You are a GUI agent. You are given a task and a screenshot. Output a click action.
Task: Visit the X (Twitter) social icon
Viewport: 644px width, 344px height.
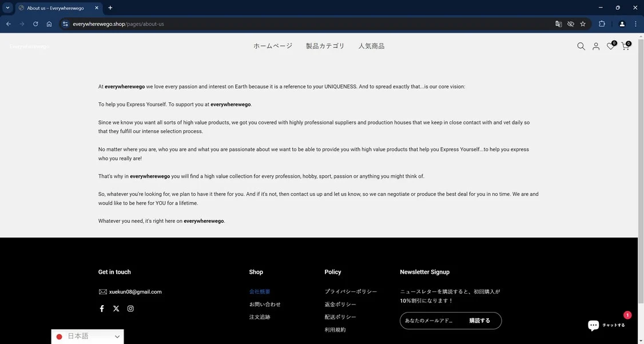[x=116, y=309]
